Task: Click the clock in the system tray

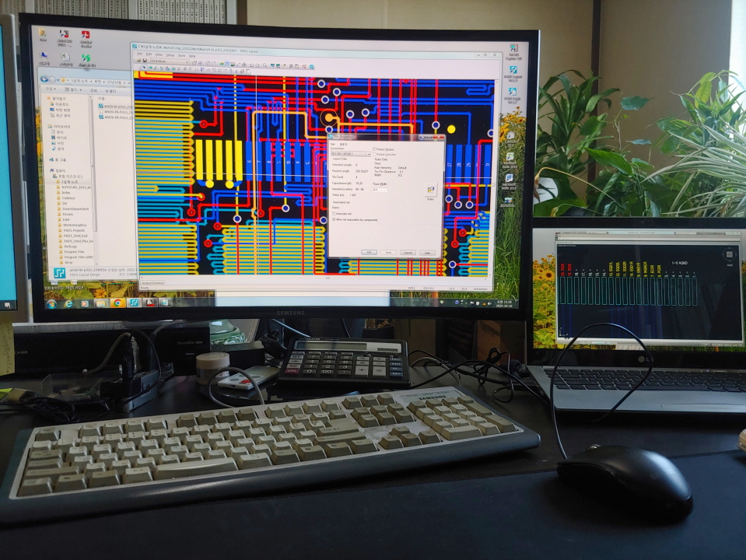Action: coord(504,304)
